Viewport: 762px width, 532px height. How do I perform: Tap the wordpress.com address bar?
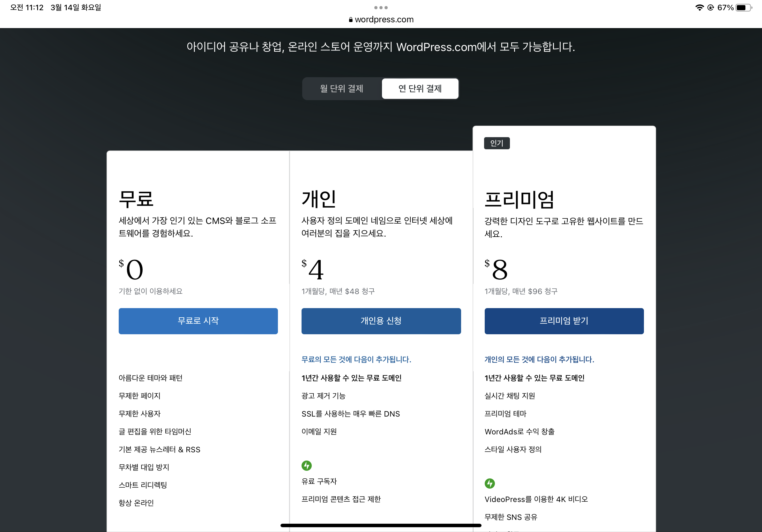(384, 19)
